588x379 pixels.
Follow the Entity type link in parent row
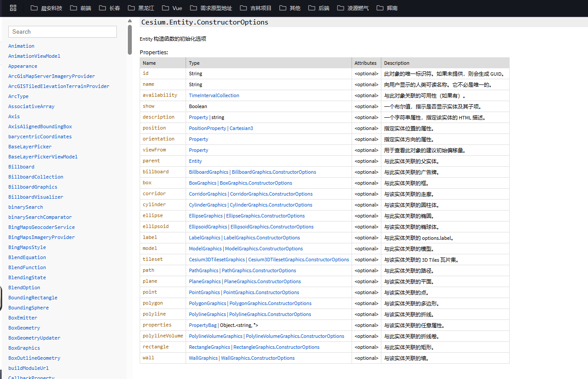click(195, 161)
